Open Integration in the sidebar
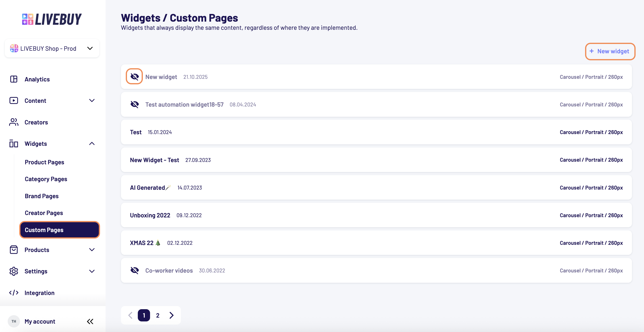 pos(39,293)
